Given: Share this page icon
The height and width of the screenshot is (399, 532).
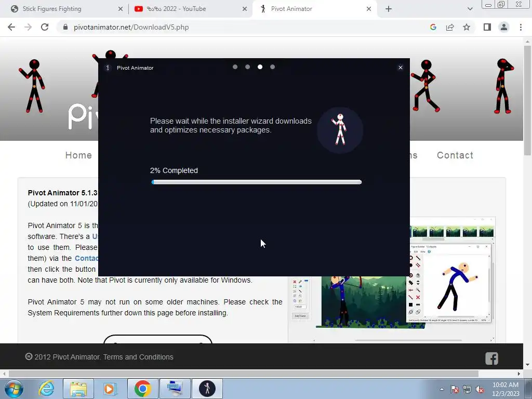Looking at the screenshot, I should pyautogui.click(x=450, y=27).
